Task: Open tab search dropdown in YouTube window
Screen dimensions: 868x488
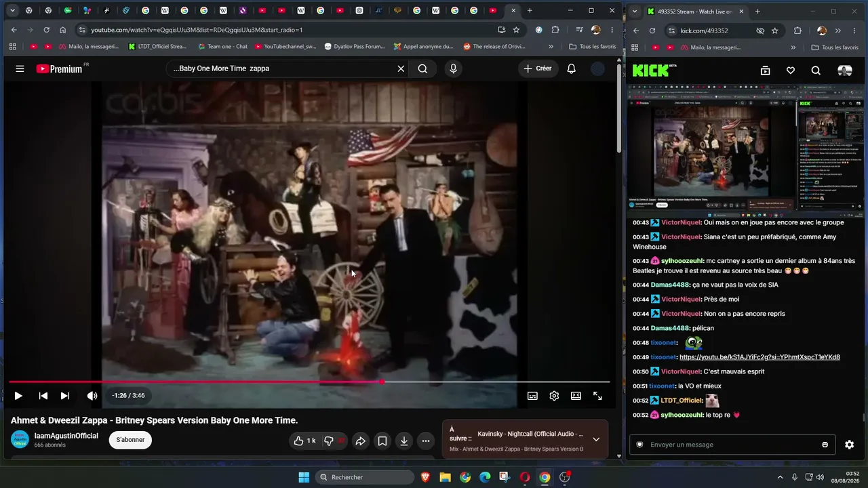Action: tap(12, 11)
